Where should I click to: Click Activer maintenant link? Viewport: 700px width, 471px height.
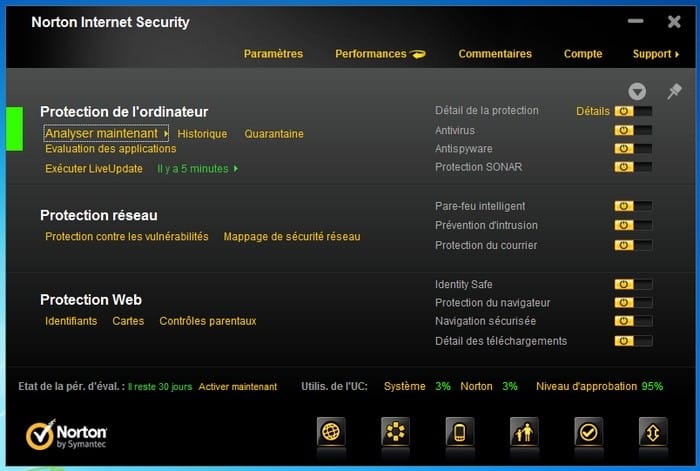[238, 387]
